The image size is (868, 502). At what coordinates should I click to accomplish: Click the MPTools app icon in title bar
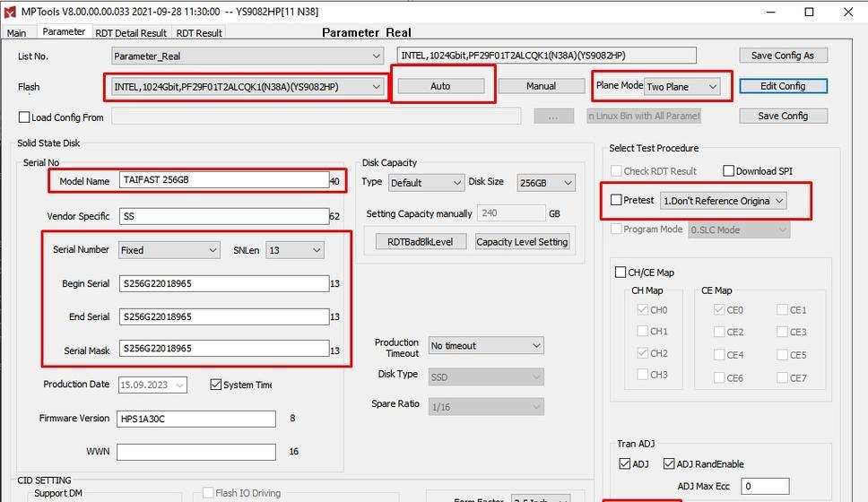(10, 12)
